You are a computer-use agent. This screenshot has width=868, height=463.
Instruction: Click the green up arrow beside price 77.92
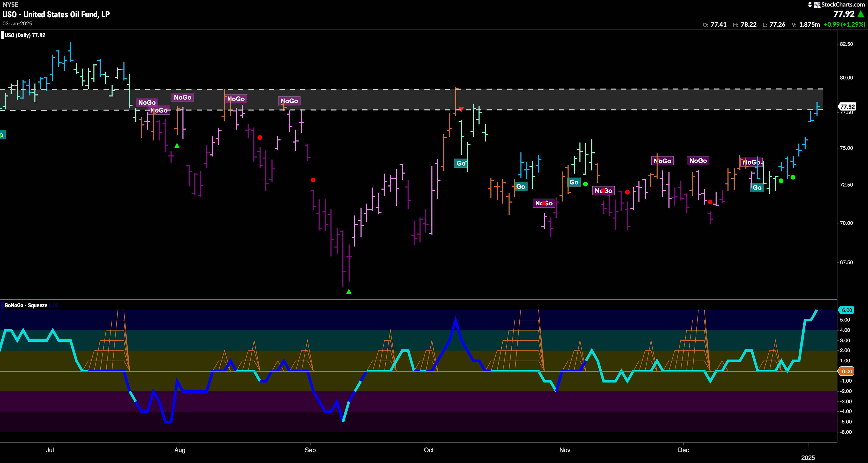click(x=861, y=14)
